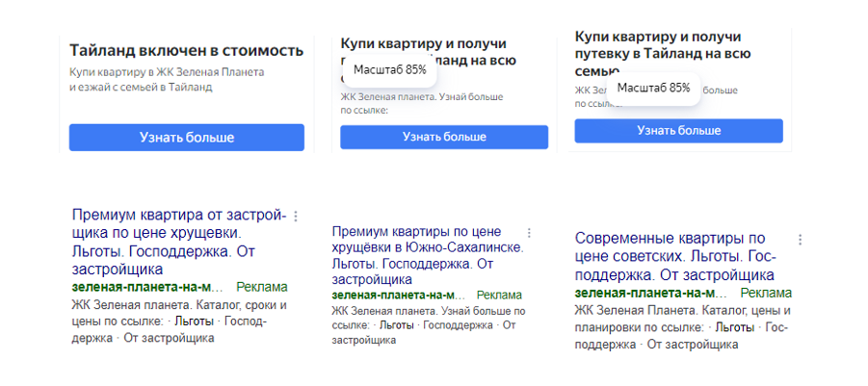Screen dimensions: 868x386
Task: Click green domain link in Южно-Сахалинске ad
Action: click(x=398, y=296)
